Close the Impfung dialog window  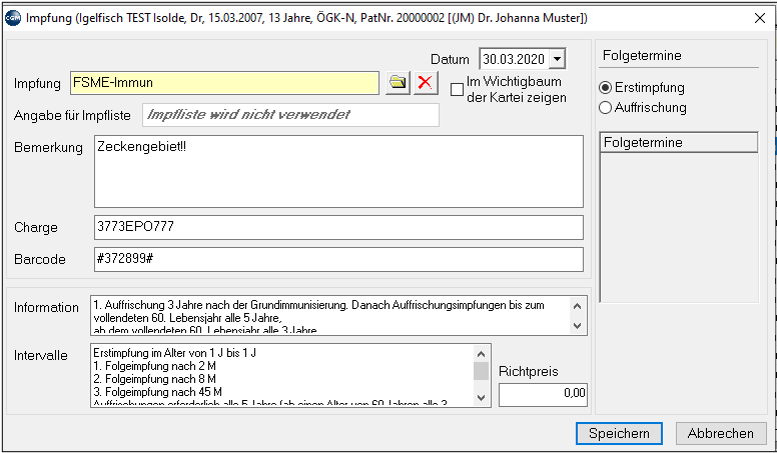click(x=759, y=18)
